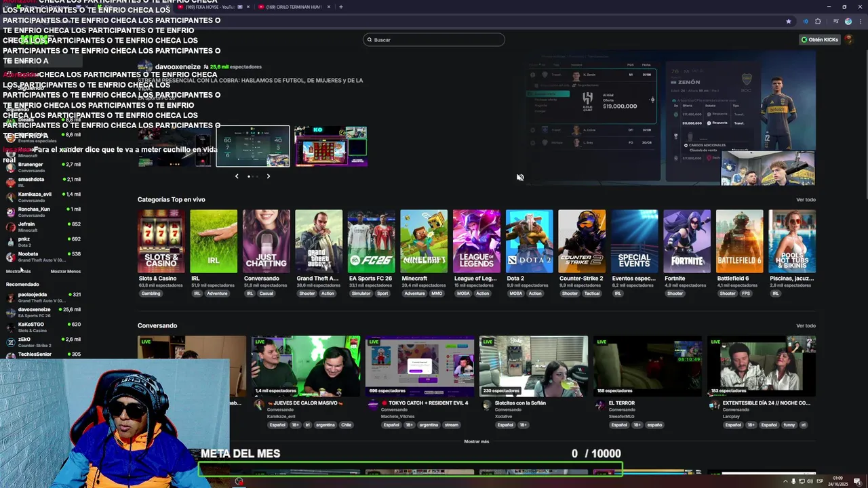Click the FPS tag under Battlefield 6
This screenshot has width=868, height=488.
point(746,293)
